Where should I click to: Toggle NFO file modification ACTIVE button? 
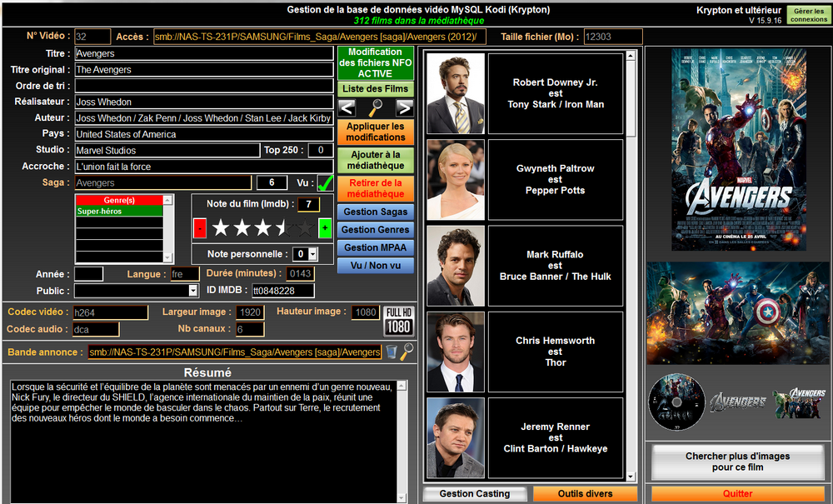pos(376,62)
